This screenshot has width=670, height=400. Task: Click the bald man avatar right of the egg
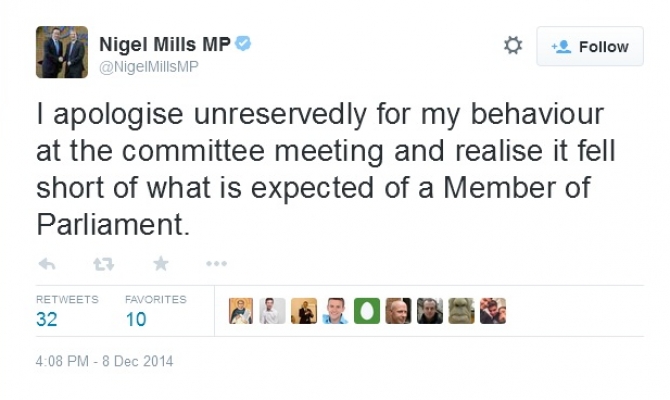[x=398, y=311]
